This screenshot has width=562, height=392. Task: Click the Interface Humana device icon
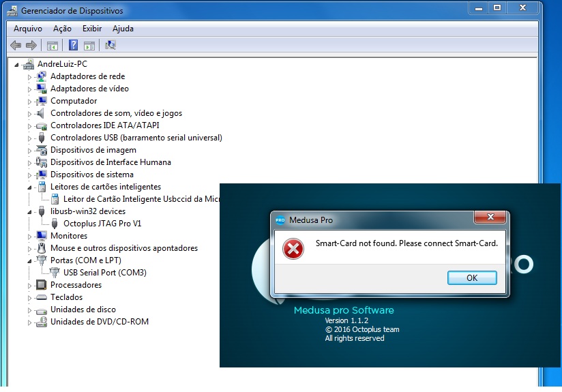point(42,162)
